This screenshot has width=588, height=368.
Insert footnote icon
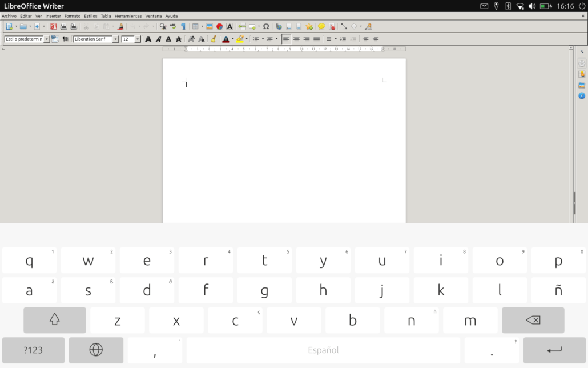coord(289,26)
